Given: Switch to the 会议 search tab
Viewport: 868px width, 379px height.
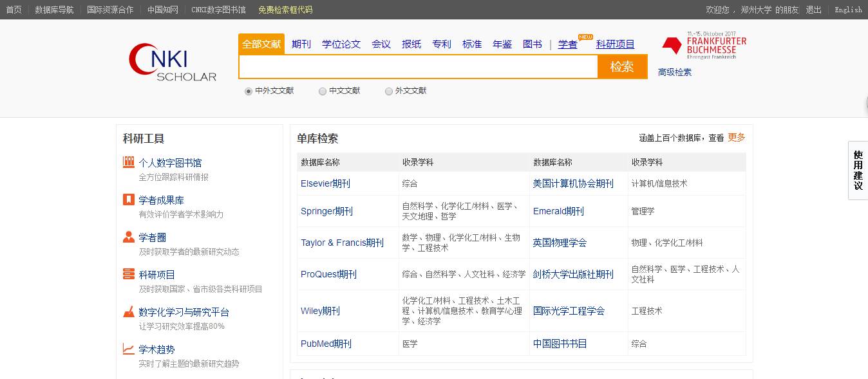Looking at the screenshot, I should 381,44.
